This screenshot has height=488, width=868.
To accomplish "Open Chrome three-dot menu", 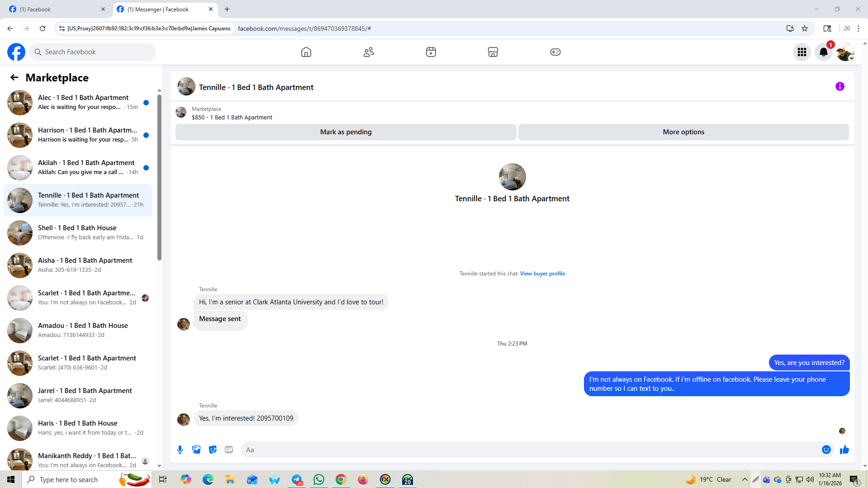I will coord(859,28).
